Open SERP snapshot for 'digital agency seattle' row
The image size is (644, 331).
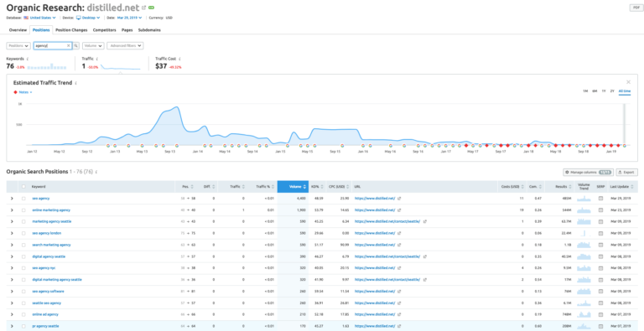[x=600, y=256]
